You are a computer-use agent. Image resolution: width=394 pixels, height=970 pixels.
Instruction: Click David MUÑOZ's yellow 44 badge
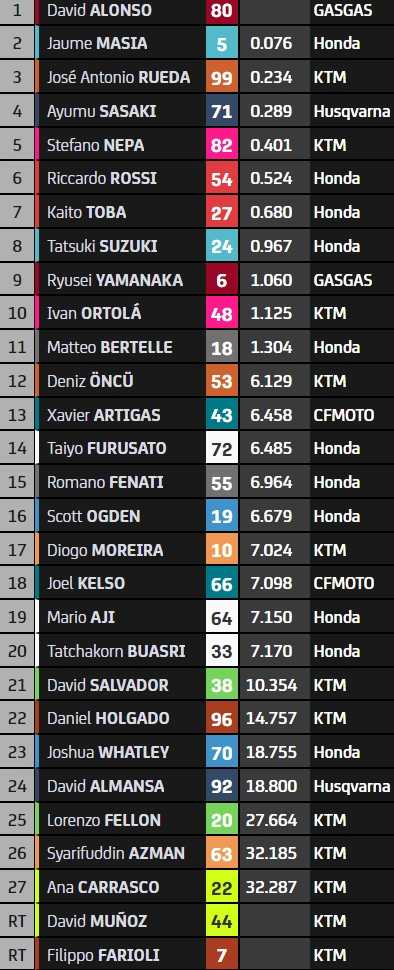click(x=221, y=921)
